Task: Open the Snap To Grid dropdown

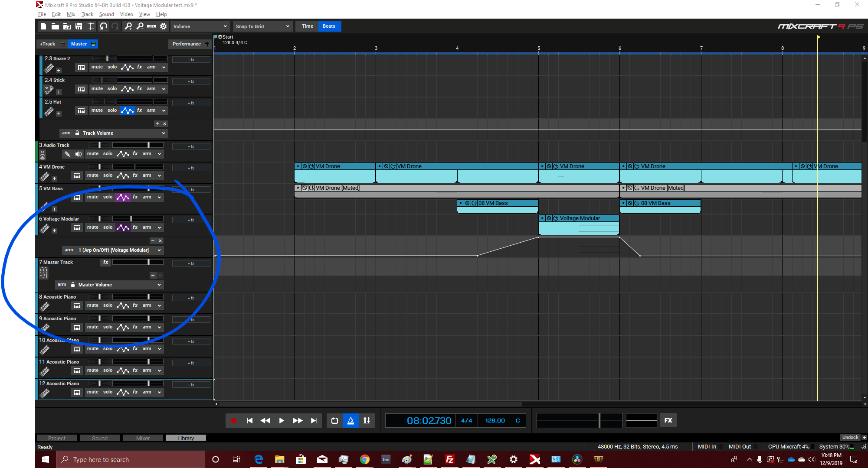Action: (x=262, y=26)
